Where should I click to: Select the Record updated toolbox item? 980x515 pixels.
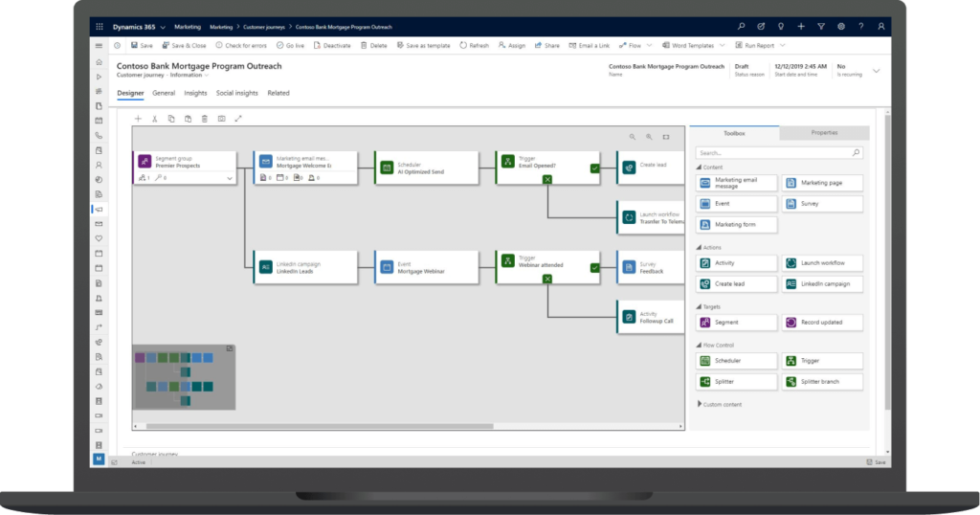[822, 323]
